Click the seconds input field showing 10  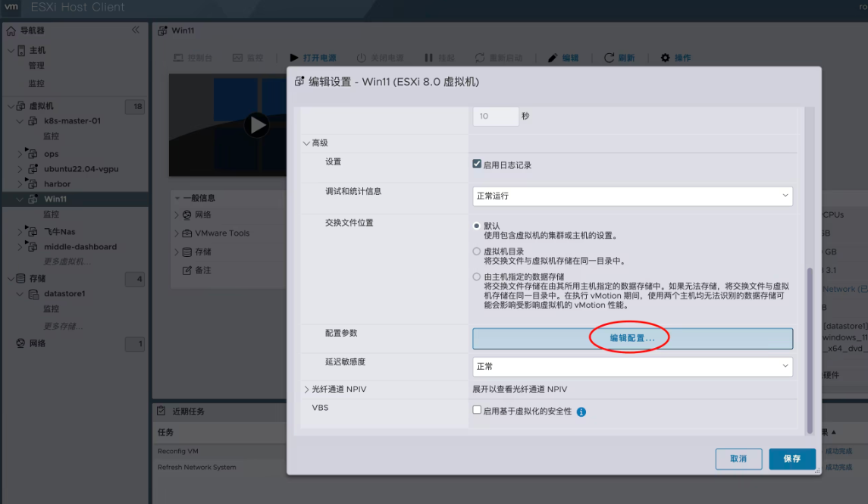click(496, 116)
